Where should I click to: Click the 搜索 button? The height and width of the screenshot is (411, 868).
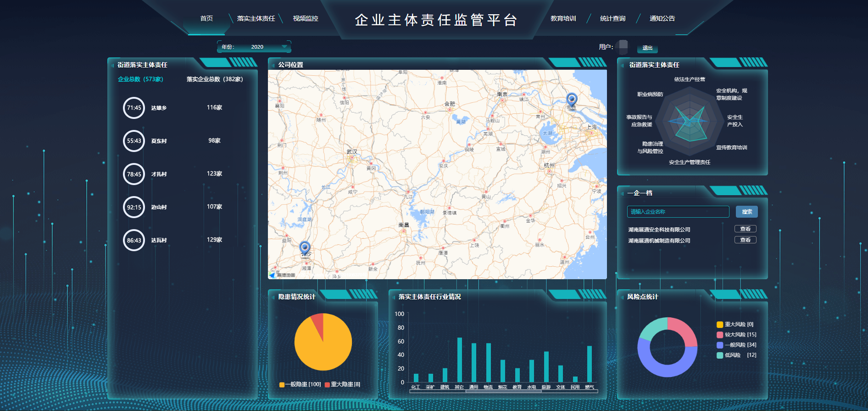tap(747, 212)
